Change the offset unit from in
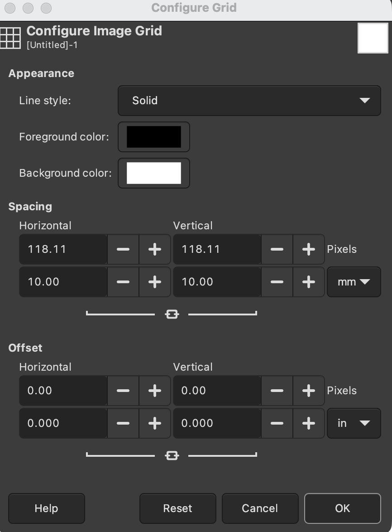This screenshot has width=392, height=532. tap(354, 423)
